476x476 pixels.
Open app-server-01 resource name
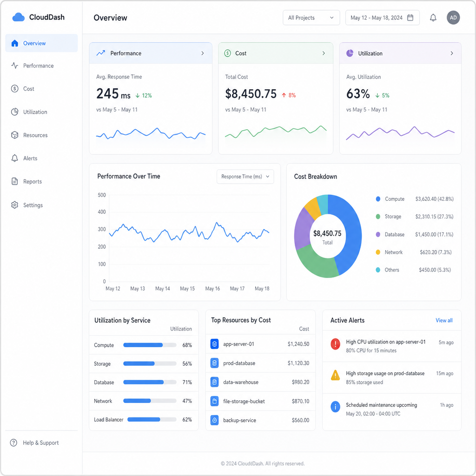[238, 344]
